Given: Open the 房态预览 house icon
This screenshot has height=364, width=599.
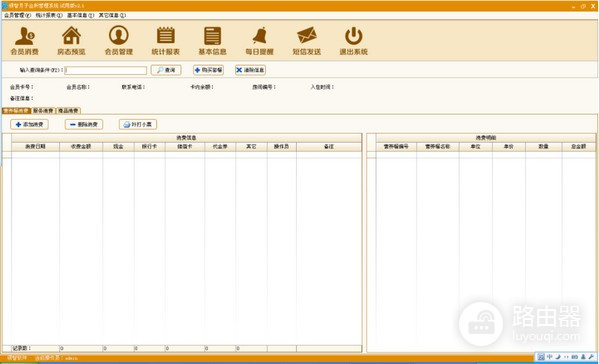Looking at the screenshot, I should tap(71, 41).
